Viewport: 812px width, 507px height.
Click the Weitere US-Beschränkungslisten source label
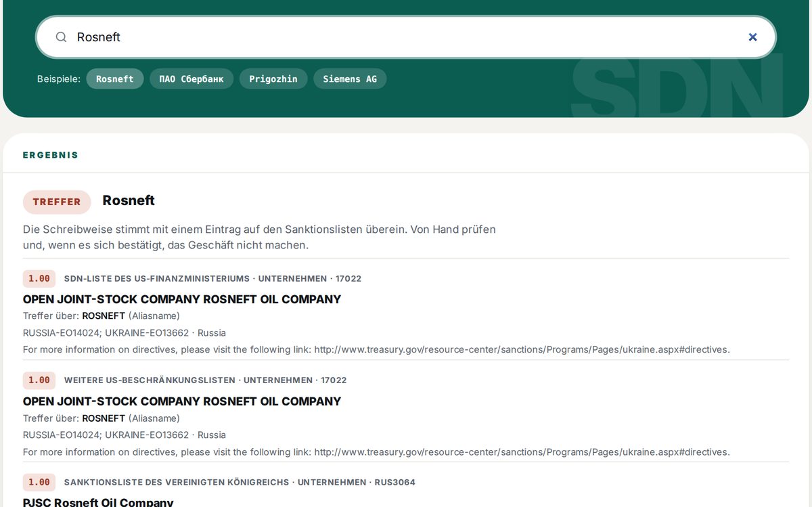point(150,380)
